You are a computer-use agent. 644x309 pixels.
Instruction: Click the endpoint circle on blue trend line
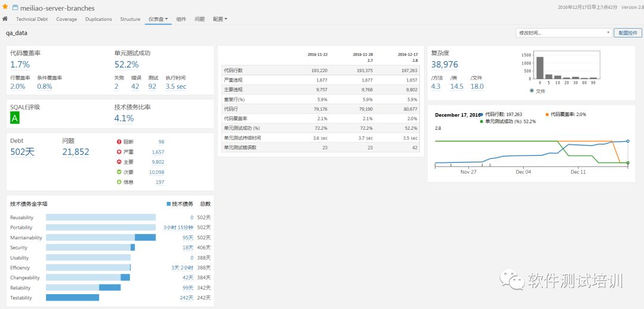pyautogui.click(x=628, y=141)
